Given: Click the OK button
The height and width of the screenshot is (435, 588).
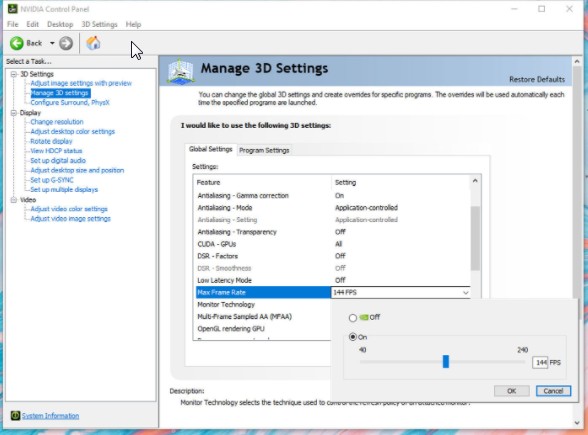Looking at the screenshot, I should [x=512, y=391].
